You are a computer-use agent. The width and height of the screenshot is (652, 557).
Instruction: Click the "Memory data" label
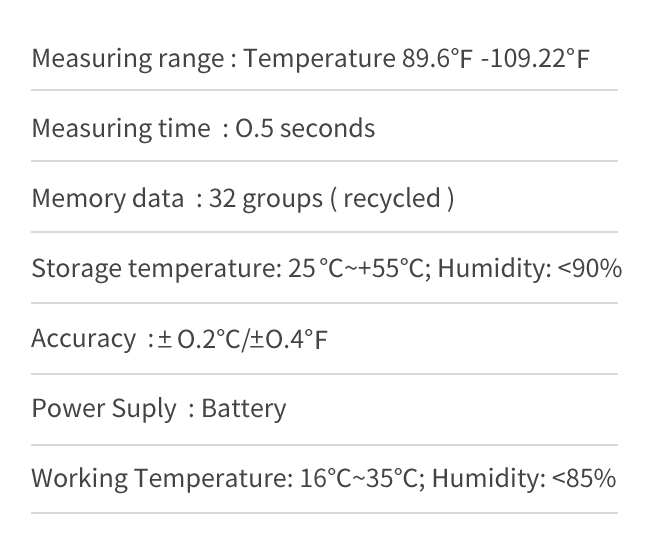tap(108, 198)
